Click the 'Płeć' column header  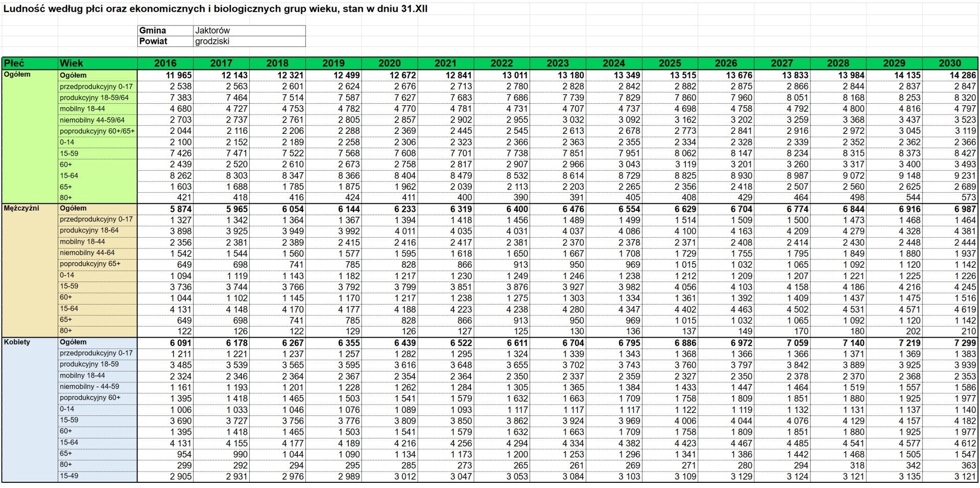tap(30, 63)
